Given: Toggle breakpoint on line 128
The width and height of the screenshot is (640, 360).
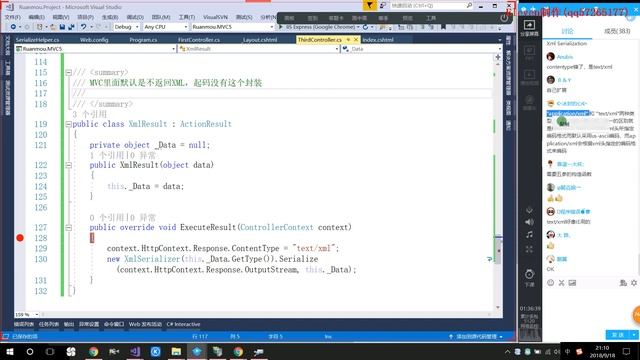Looking at the screenshot, I should tap(20, 238).
